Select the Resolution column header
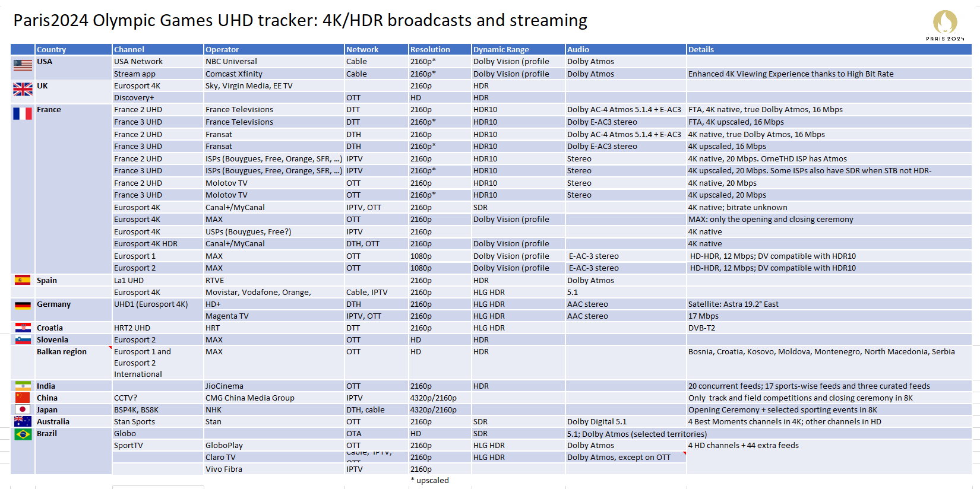This screenshot has height=489, width=980. point(440,50)
